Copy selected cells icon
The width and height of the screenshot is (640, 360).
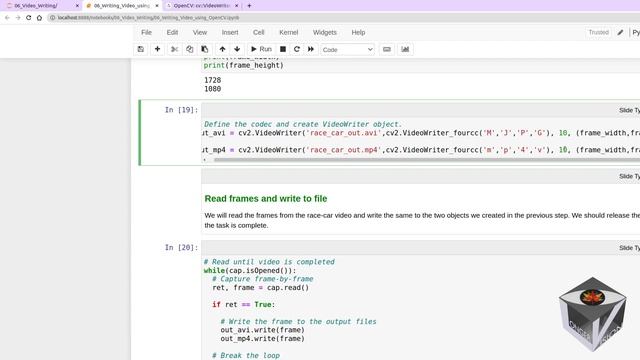click(x=189, y=49)
